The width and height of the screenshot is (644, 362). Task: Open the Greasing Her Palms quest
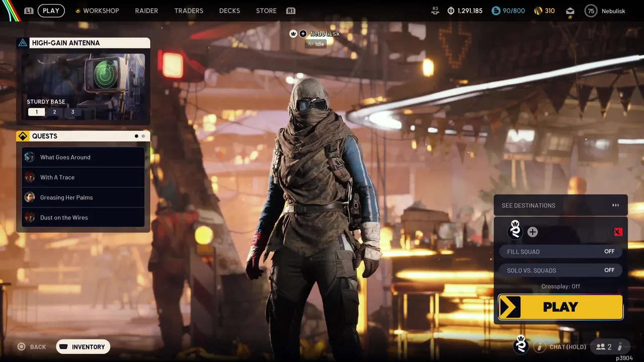pyautogui.click(x=84, y=197)
